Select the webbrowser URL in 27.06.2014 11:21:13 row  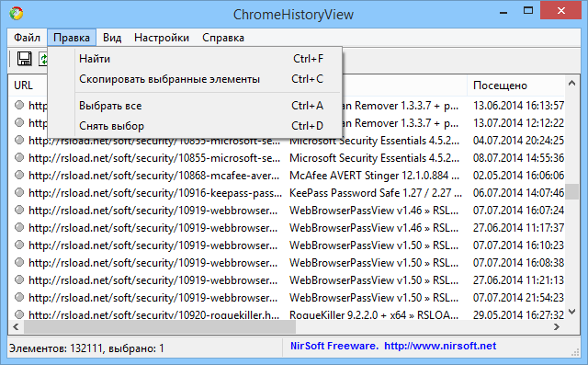153,279
